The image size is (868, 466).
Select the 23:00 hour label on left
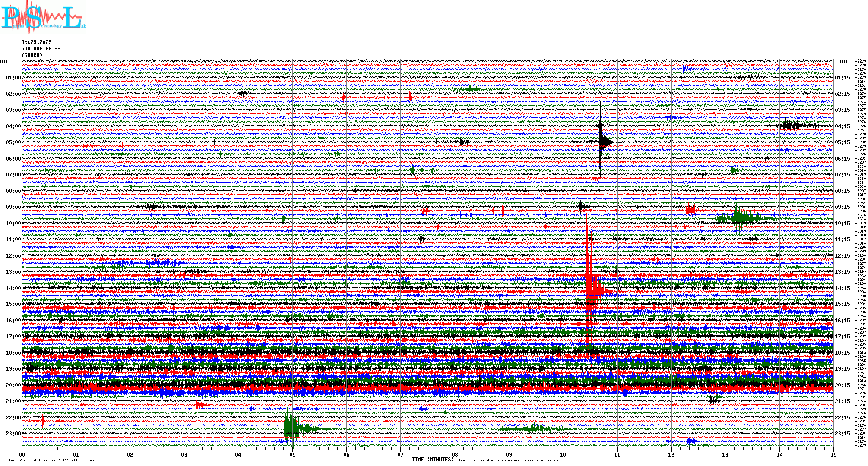13,434
